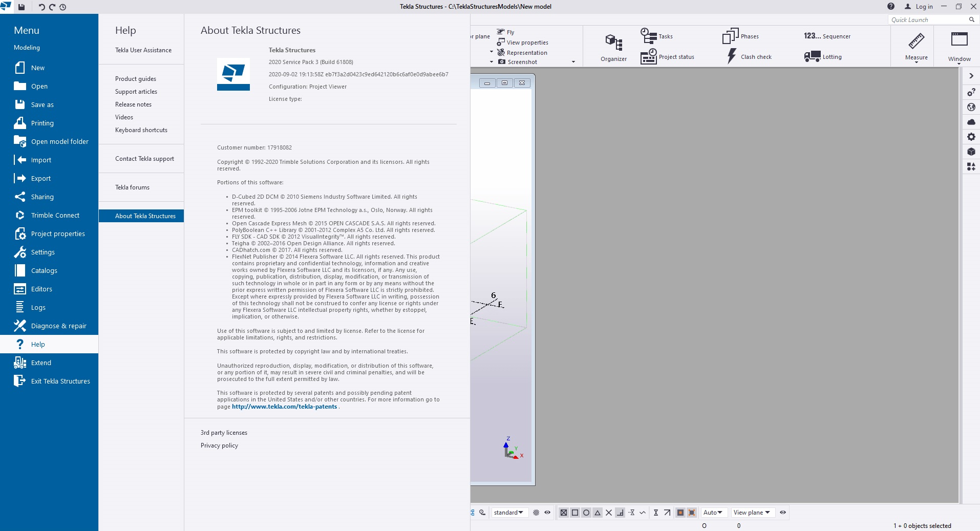Viewport: 980px width, 531px height.
Task: Select Open model folder in Menu
Action: [x=49, y=141]
